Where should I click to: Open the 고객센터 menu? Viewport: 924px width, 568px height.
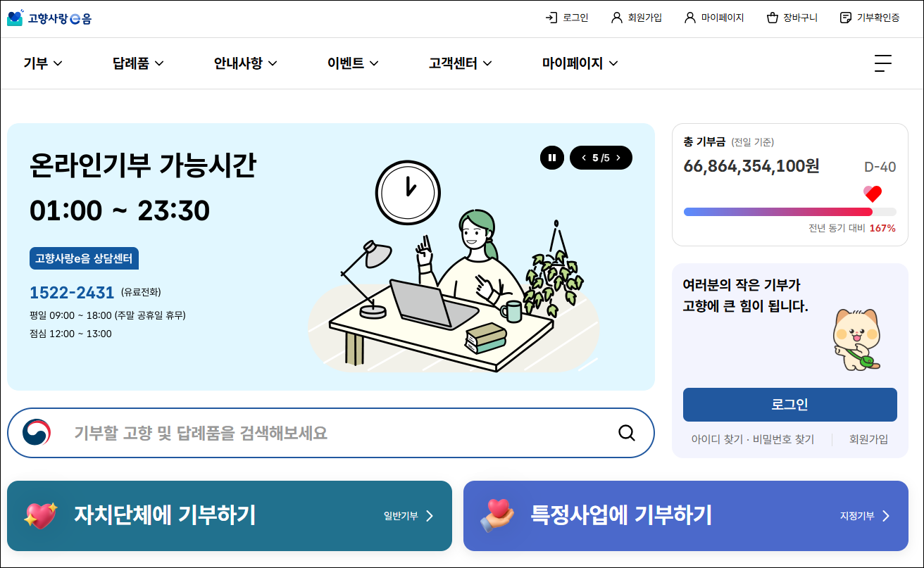(x=461, y=63)
